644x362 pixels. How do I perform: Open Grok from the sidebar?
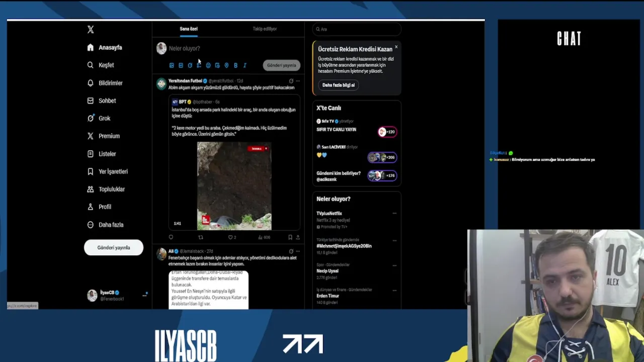(x=99, y=118)
